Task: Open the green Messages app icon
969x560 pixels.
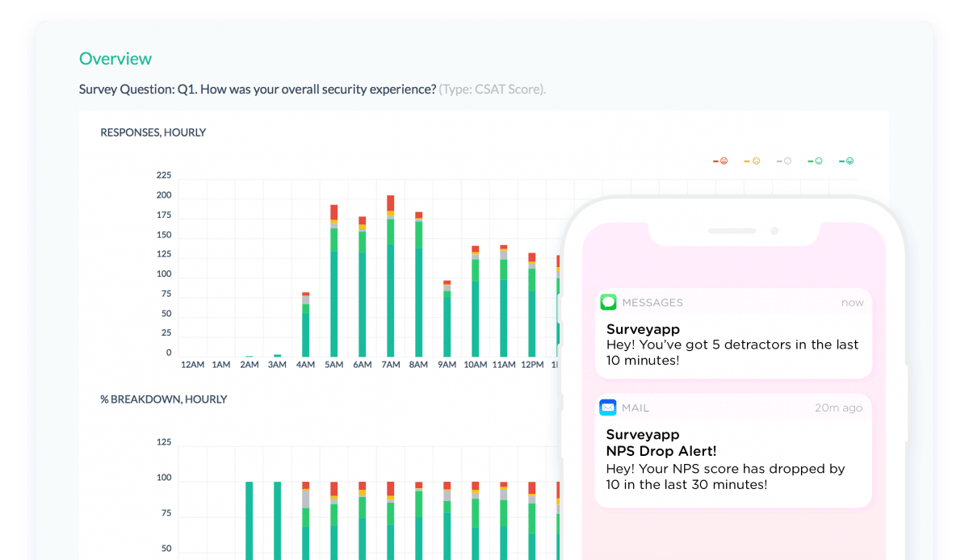Action: (608, 302)
